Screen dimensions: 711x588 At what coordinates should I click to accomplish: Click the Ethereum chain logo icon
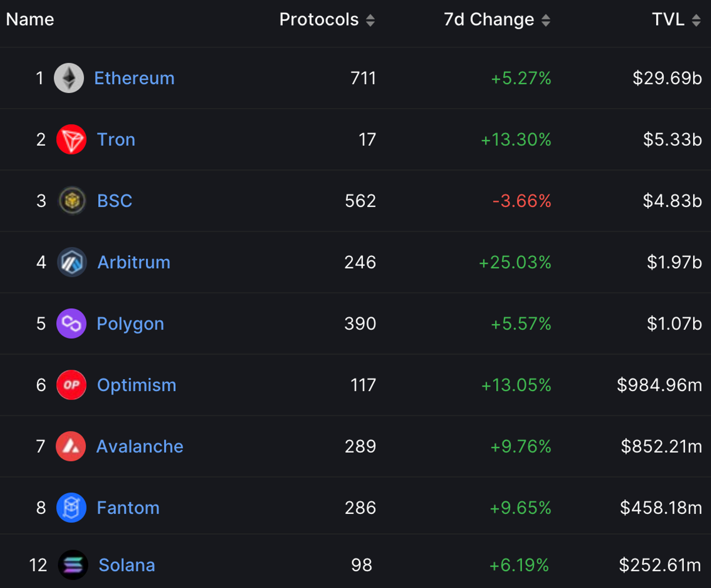(69, 78)
